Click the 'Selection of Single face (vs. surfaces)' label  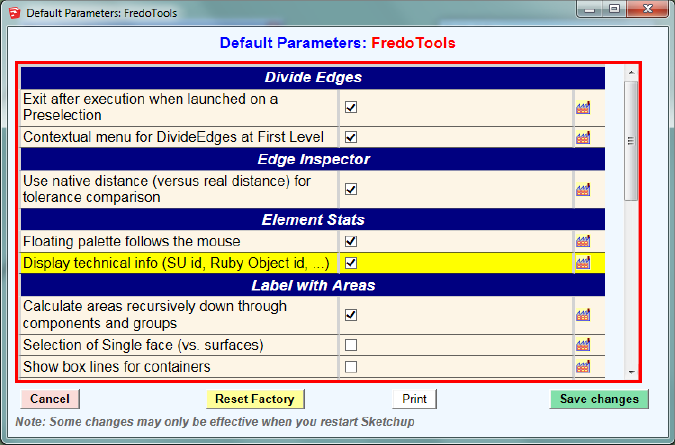pos(143,345)
